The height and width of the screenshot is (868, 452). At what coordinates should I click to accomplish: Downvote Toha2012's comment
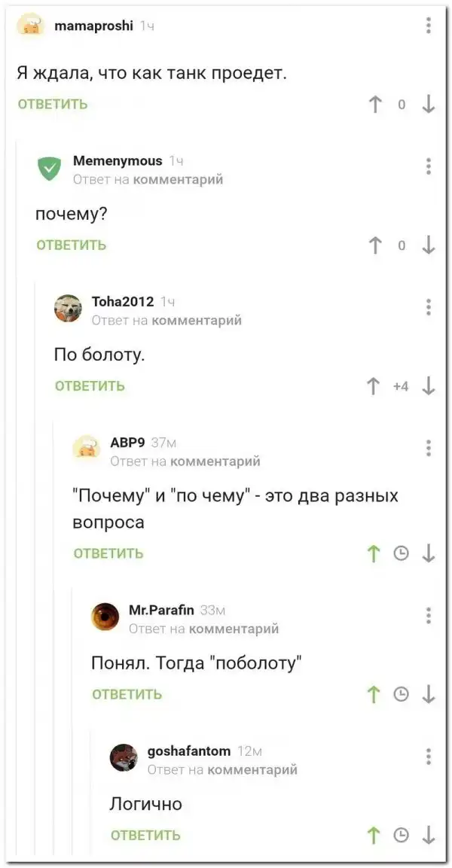(429, 386)
